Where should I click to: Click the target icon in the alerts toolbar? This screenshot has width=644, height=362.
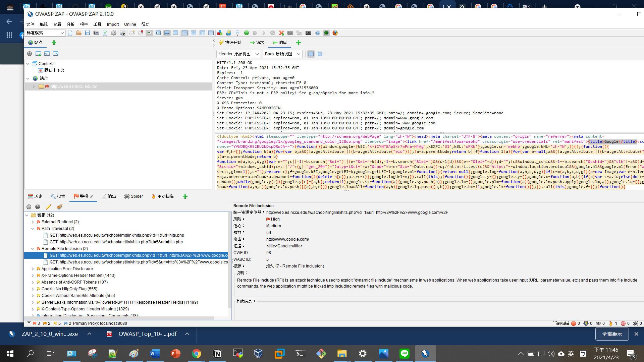tap(29, 207)
